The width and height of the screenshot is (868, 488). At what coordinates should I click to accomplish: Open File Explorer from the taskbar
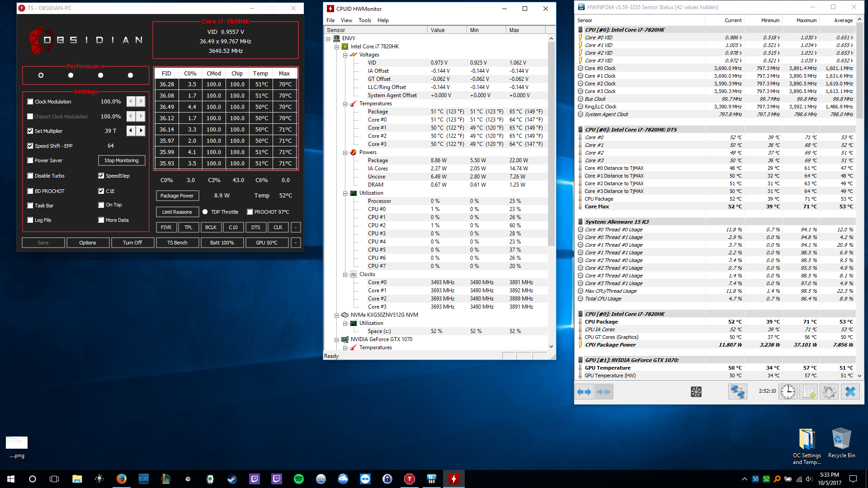coord(77,479)
